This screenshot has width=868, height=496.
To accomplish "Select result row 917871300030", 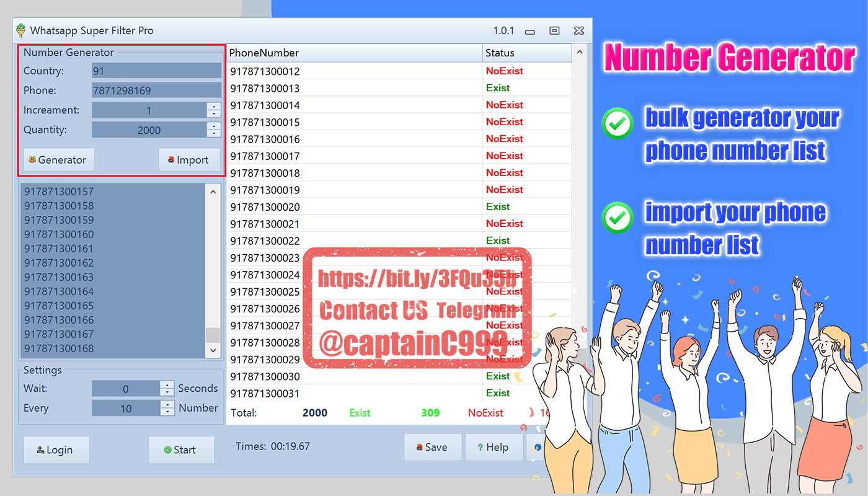I will pyautogui.click(x=399, y=376).
